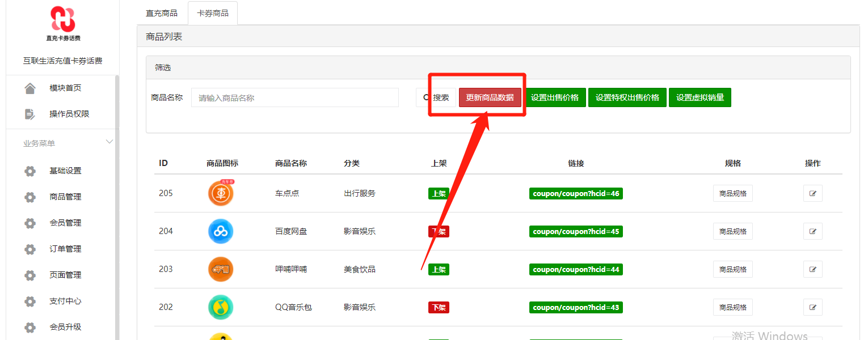The width and height of the screenshot is (868, 340).
Task: Click the QQ音乐包 product icon
Action: [x=221, y=307]
